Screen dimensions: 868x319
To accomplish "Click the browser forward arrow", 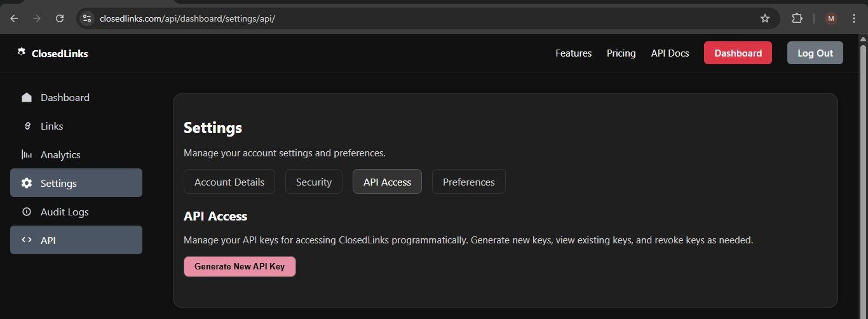I will (x=37, y=18).
